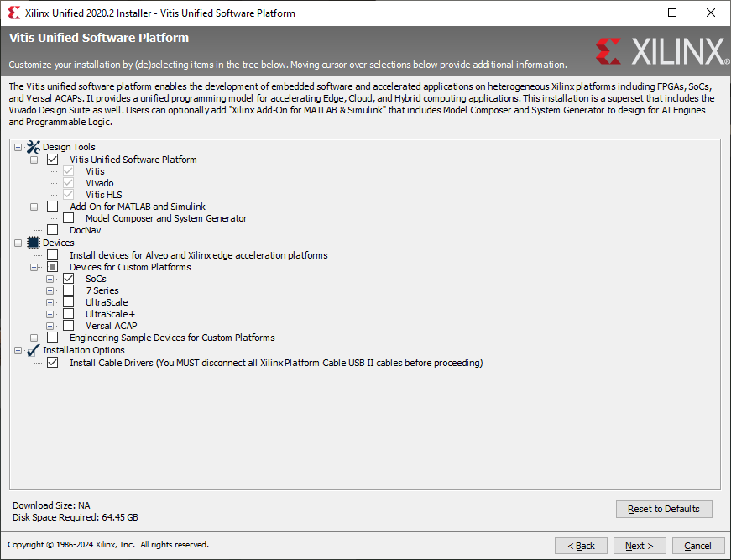This screenshot has width=731, height=560.
Task: Expand the UltraScale+ device node
Action: (50, 314)
